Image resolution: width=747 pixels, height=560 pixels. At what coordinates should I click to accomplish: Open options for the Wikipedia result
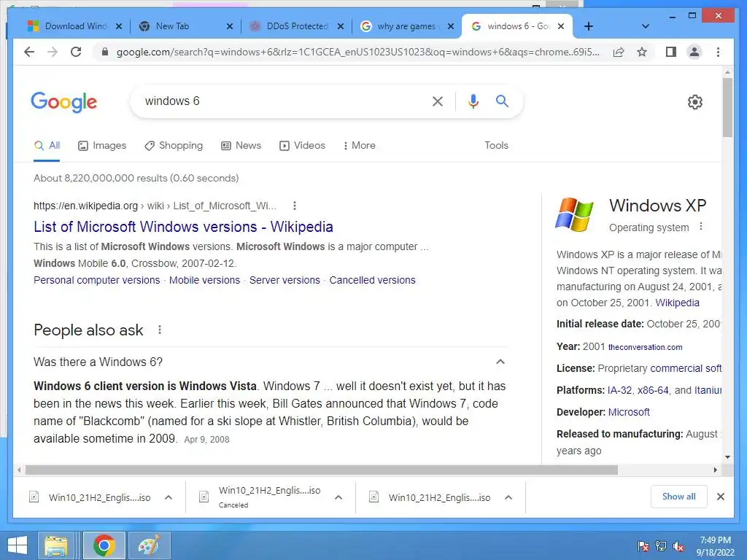[x=295, y=206]
